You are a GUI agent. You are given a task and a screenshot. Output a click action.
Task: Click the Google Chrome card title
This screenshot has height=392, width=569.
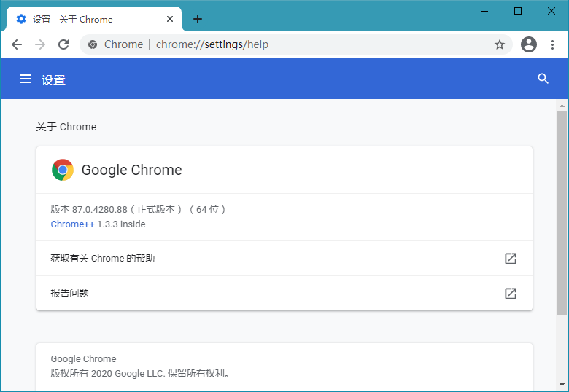[x=132, y=170]
